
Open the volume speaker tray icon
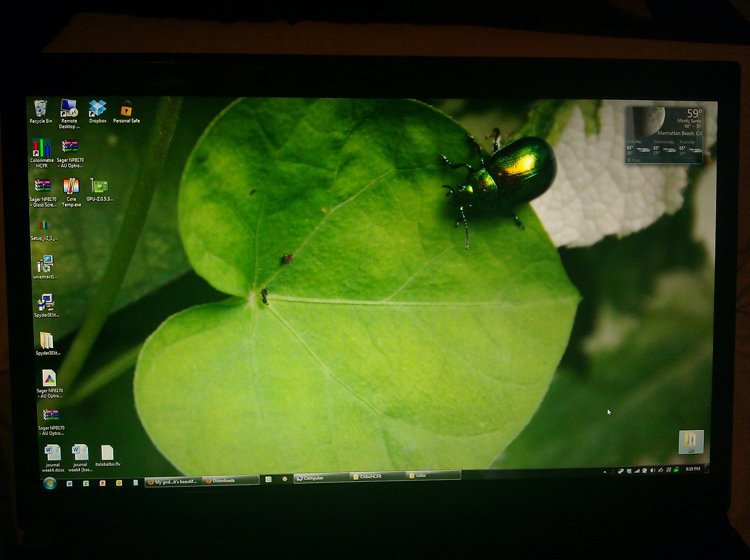tap(653, 471)
